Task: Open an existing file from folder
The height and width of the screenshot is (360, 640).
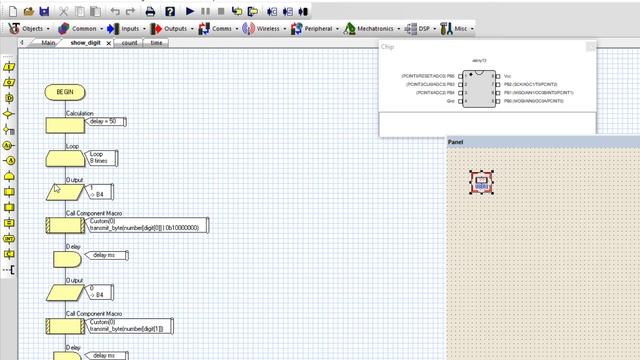Action: point(29,11)
